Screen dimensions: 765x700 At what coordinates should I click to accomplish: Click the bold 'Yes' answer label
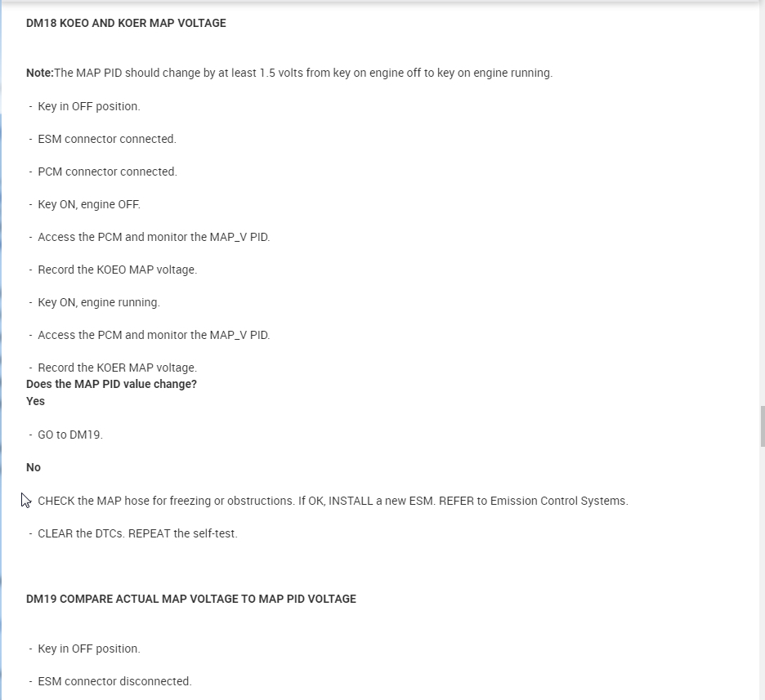(x=35, y=401)
